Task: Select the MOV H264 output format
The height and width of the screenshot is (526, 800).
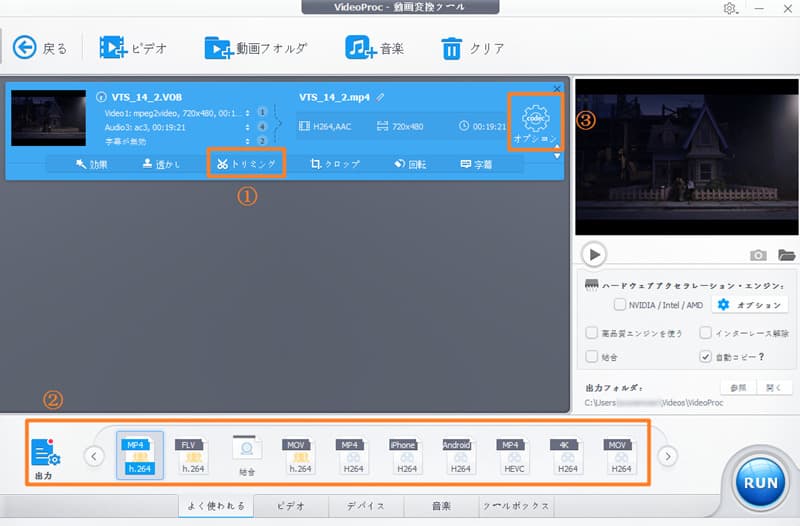Action: point(621,456)
